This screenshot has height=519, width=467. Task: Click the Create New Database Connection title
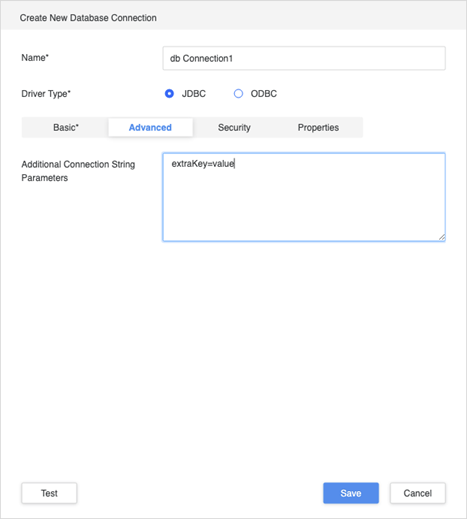pos(88,18)
